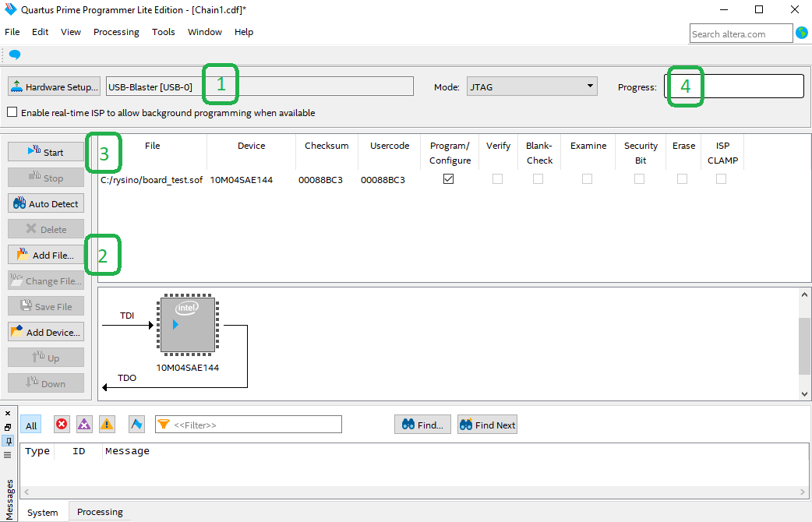Uncheck Program/Configure for board_test.sof

click(x=448, y=178)
